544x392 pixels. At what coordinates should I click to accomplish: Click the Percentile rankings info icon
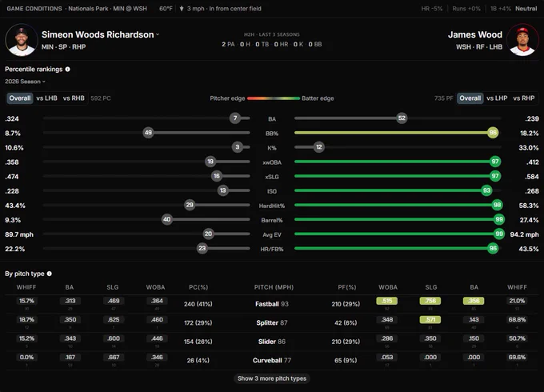68,70
